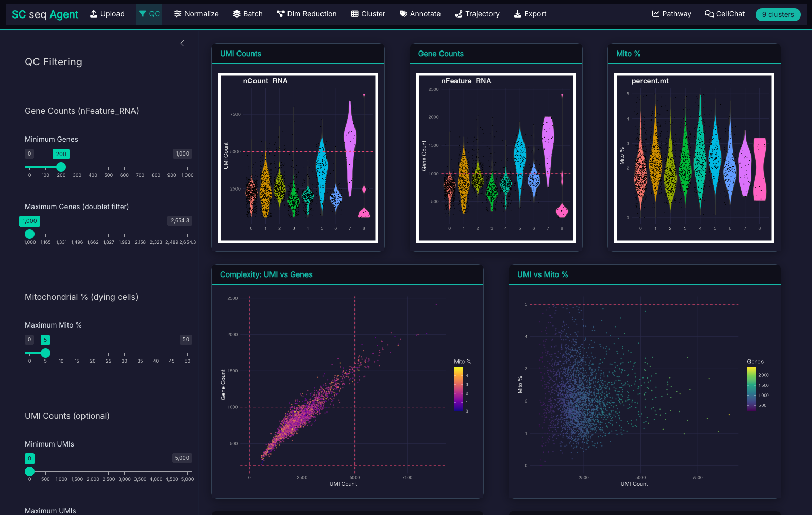Select the QC filter funnel icon
The image size is (812, 515).
tap(143, 14)
